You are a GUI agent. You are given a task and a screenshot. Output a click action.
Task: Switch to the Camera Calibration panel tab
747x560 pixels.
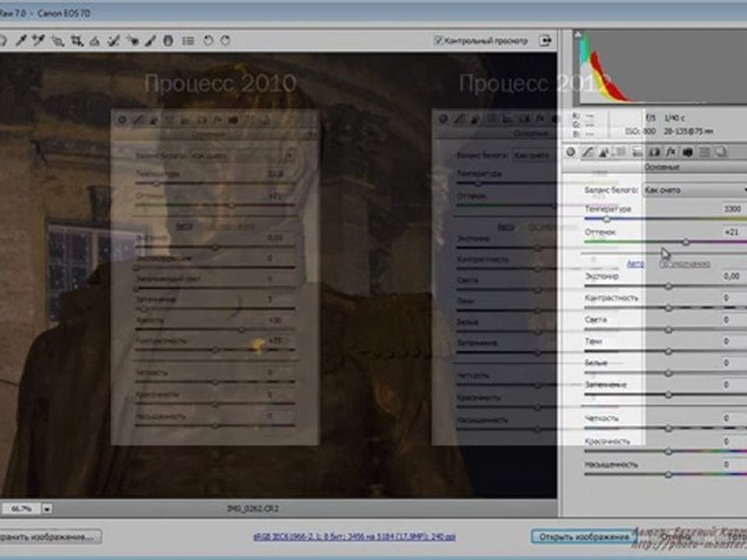pos(687,152)
